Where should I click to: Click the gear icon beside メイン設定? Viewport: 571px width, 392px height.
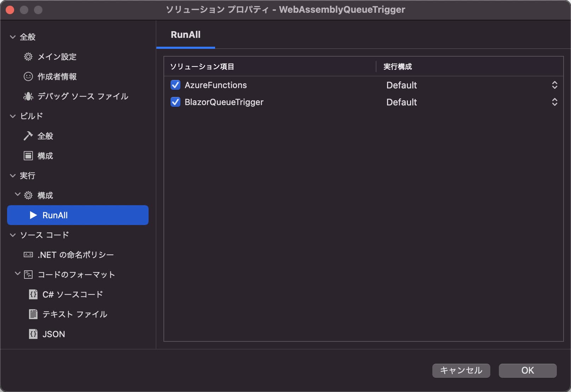pos(28,57)
